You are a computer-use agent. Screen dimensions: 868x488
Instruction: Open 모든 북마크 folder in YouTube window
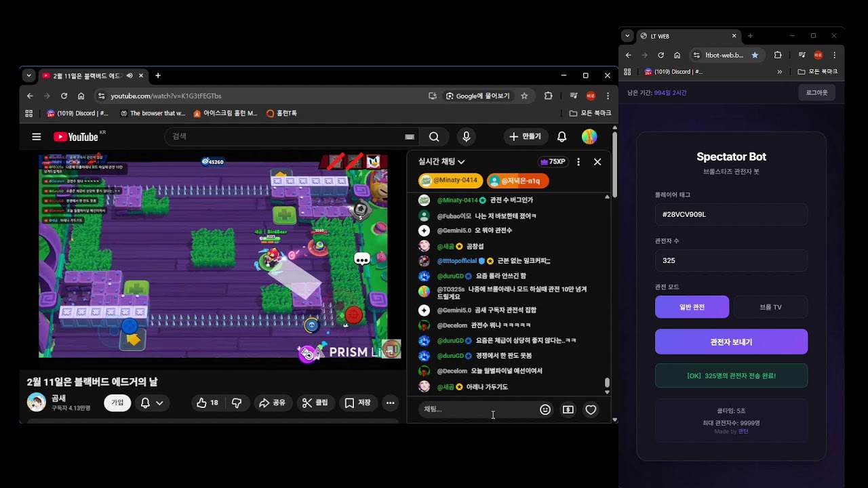pyautogui.click(x=590, y=113)
